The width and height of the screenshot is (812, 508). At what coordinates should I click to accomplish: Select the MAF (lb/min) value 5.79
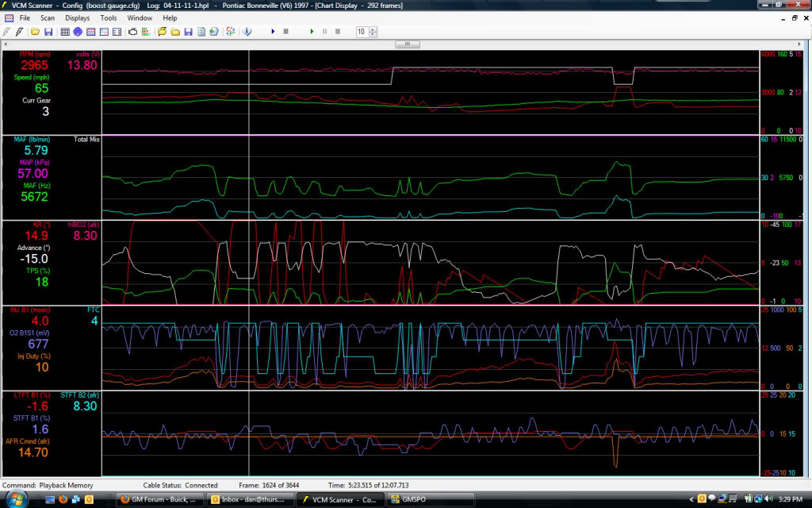(x=36, y=150)
